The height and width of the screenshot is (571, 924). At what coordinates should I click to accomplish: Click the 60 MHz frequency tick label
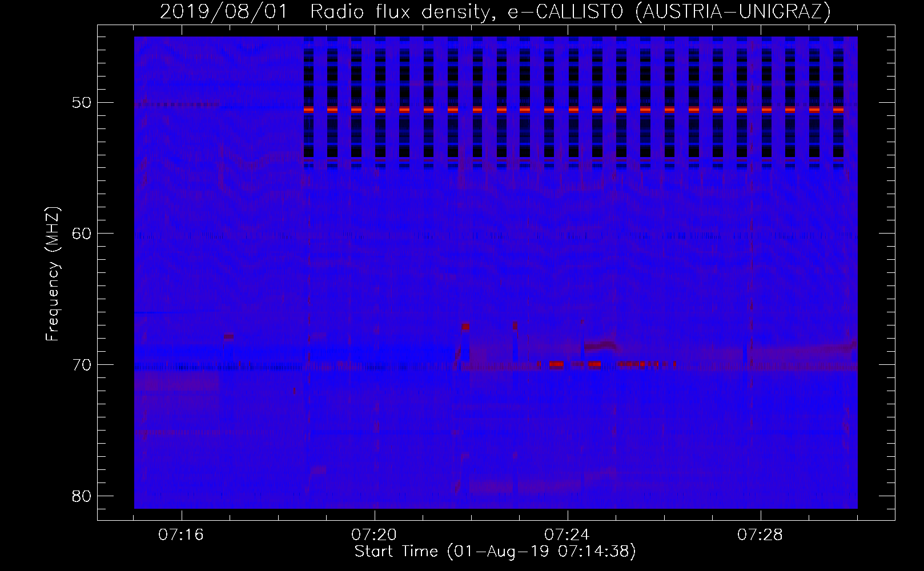click(82, 234)
